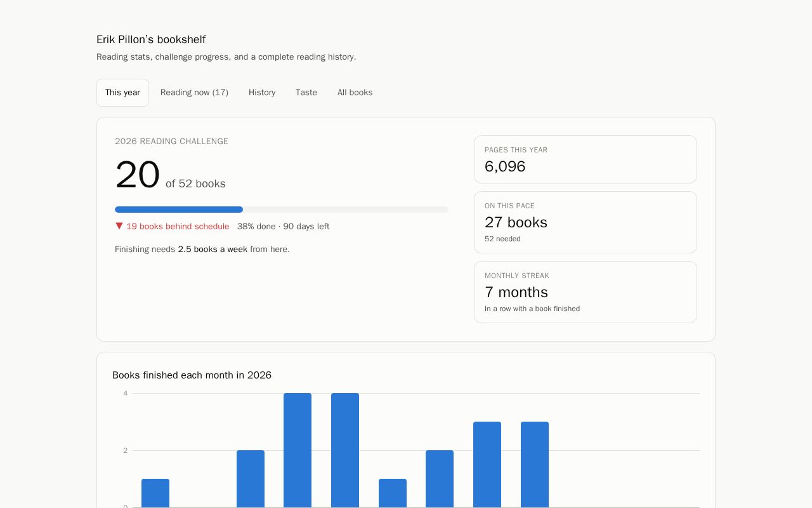This screenshot has width=812, height=508.
Task: Go to the History tab
Action: 262,93
